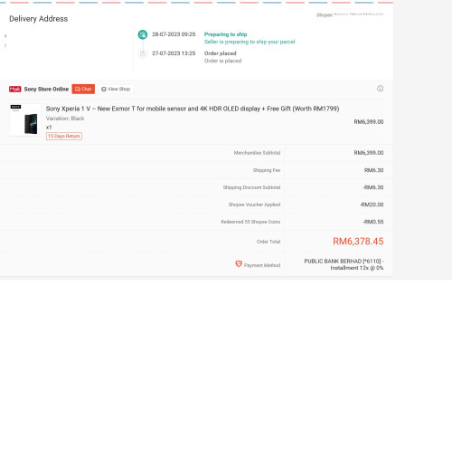452x476 pixels.
Task: Click the 15 Days Return tag
Action: pyautogui.click(x=64, y=136)
